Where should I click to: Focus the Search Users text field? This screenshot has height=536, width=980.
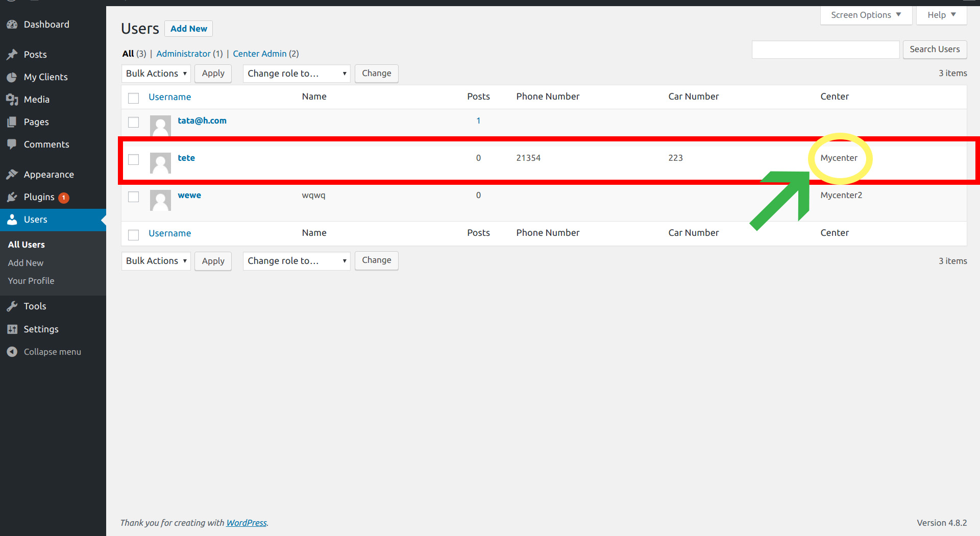coord(825,50)
